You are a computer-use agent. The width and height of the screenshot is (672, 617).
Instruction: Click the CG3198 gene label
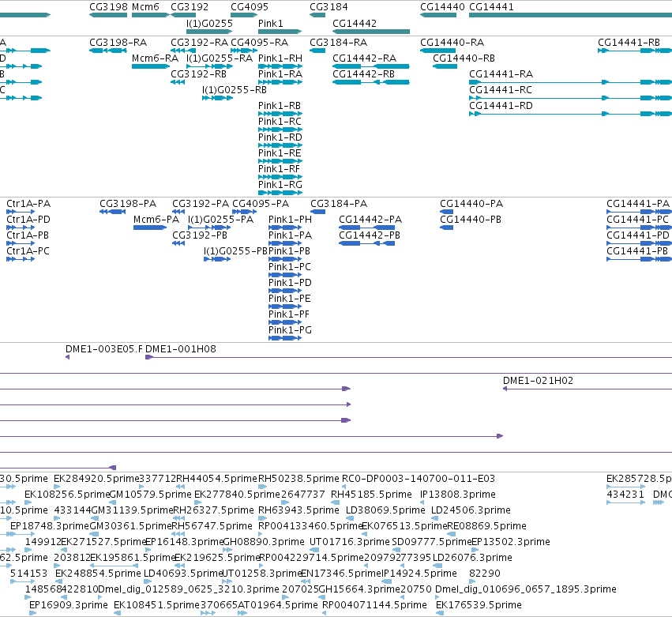(x=108, y=7)
